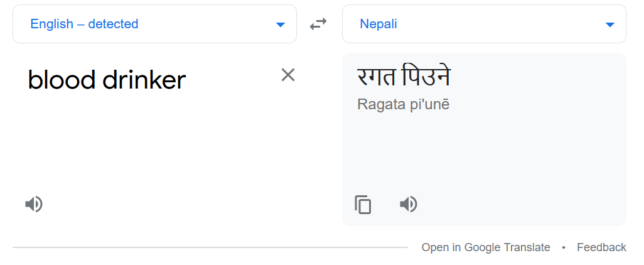Clear the source text with the X
The image size is (644, 265).
click(x=287, y=75)
